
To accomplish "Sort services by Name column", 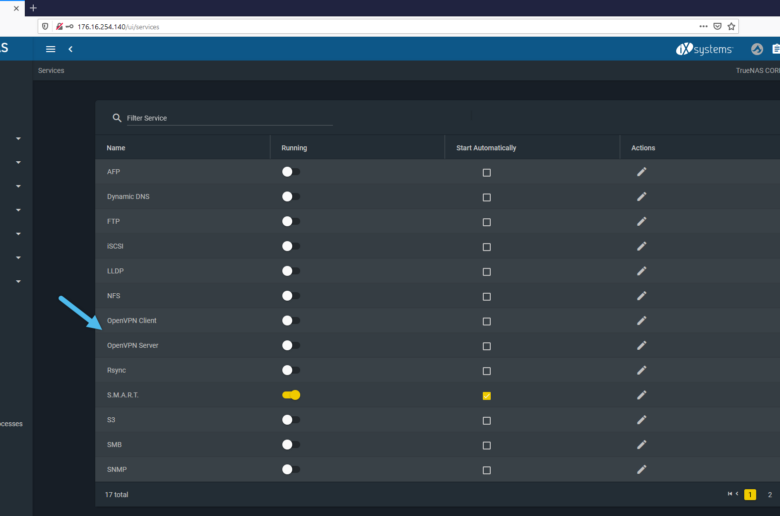I will coord(116,148).
